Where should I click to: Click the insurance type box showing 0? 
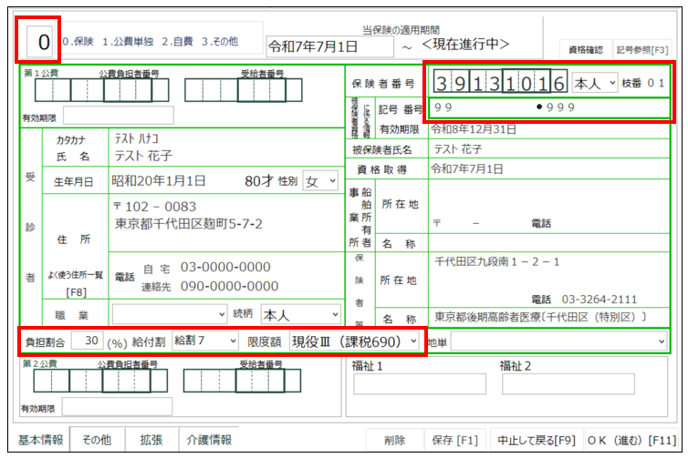(x=42, y=43)
